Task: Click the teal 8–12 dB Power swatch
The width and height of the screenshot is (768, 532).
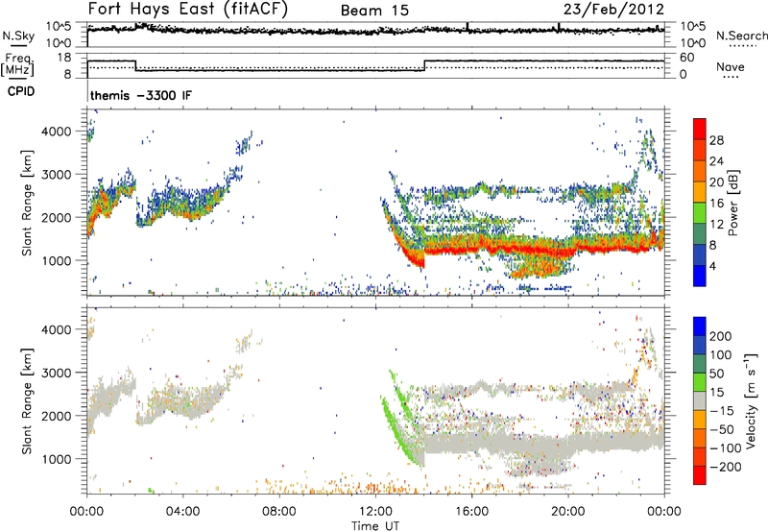Action: coord(700,234)
